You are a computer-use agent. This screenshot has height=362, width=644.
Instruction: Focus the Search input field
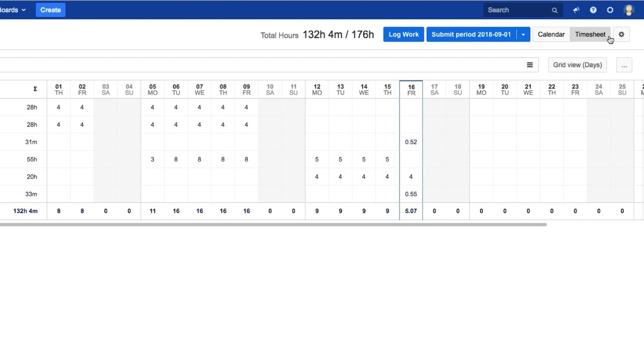(518, 10)
